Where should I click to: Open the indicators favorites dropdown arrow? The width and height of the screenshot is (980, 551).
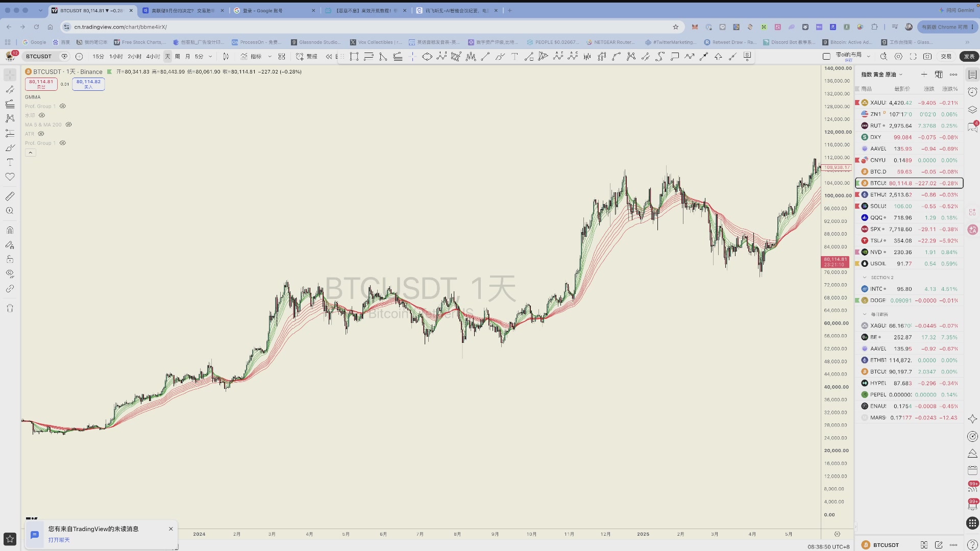pos(269,57)
